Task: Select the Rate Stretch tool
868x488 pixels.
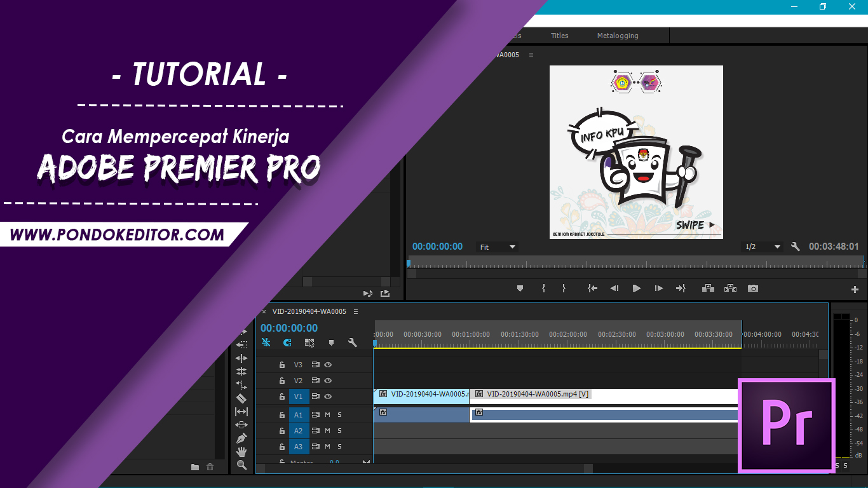Action: 242,384
